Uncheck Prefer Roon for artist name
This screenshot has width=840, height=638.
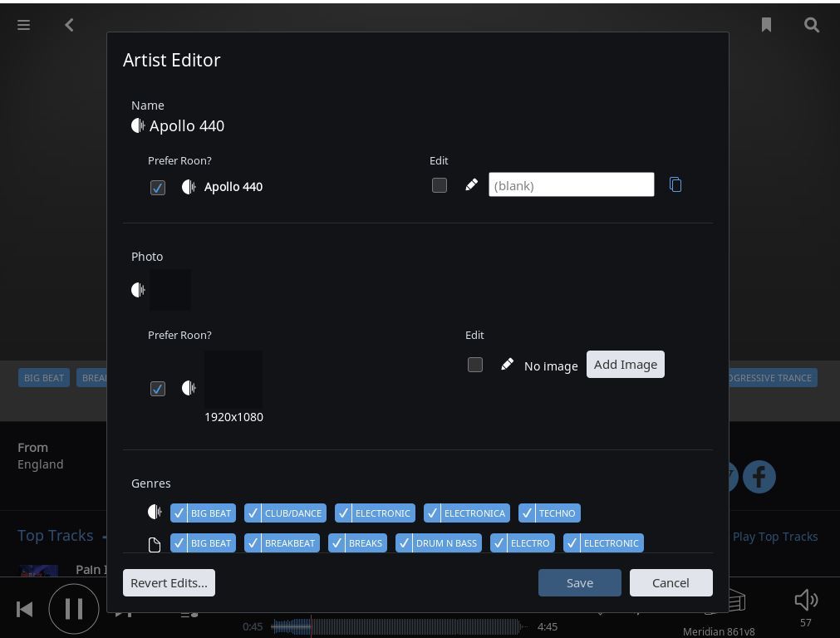(x=158, y=188)
